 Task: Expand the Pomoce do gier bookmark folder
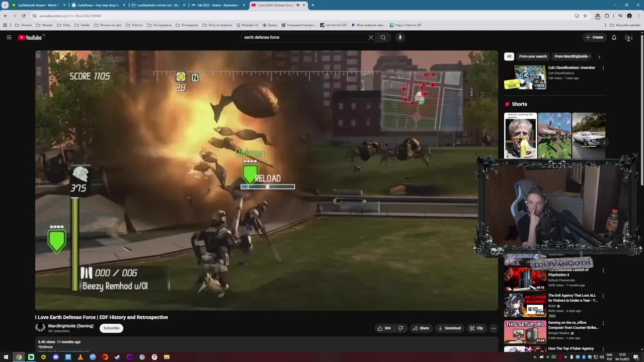(108, 25)
